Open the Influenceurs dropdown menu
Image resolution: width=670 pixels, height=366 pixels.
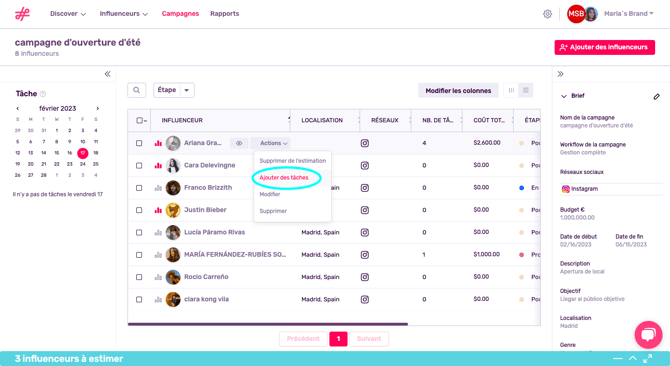pos(124,14)
